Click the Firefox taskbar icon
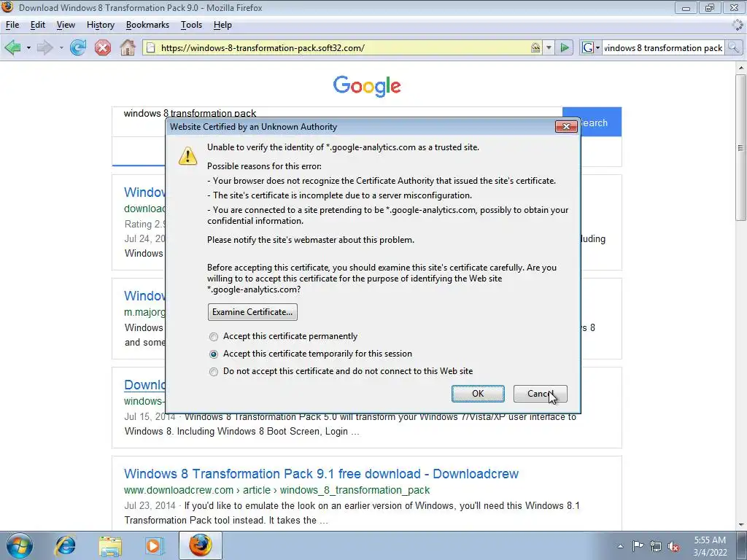Viewport: 747px width, 560px height. pyautogui.click(x=200, y=545)
